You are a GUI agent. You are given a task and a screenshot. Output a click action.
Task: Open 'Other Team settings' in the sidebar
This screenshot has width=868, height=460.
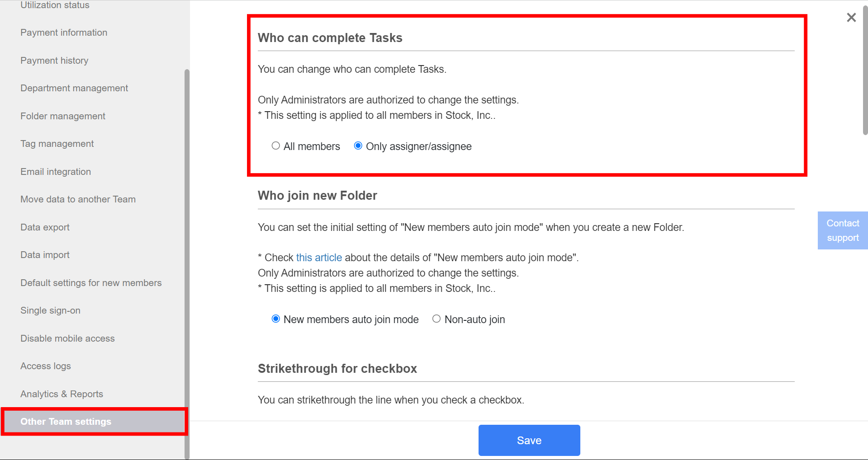(x=66, y=421)
